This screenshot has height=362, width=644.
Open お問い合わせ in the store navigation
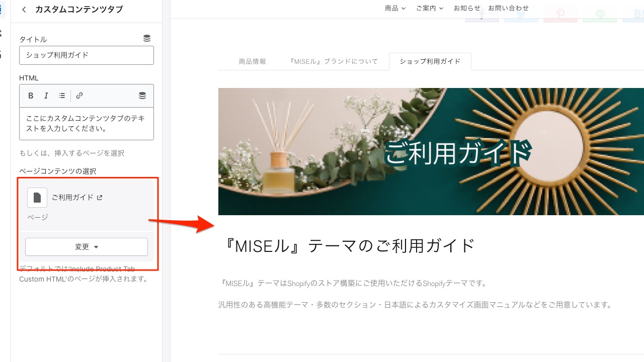[508, 8]
